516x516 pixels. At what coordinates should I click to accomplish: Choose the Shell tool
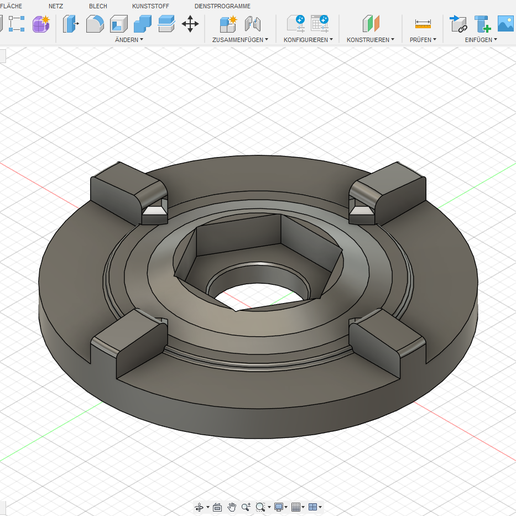pos(119,24)
